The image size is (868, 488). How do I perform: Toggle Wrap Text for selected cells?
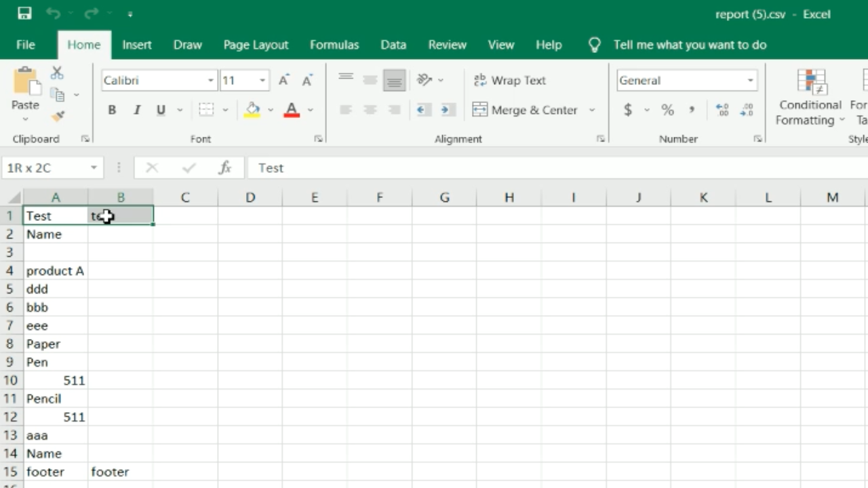(x=509, y=80)
